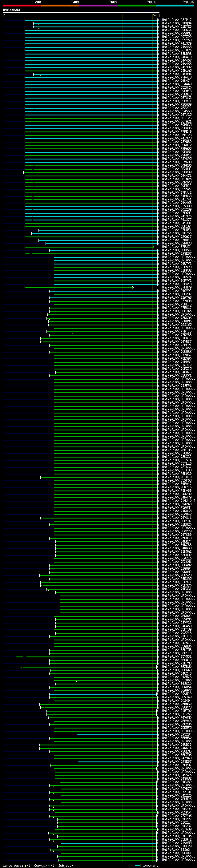
Task: Click hit label UniRef100_Q10055
Action: (176, 843)
